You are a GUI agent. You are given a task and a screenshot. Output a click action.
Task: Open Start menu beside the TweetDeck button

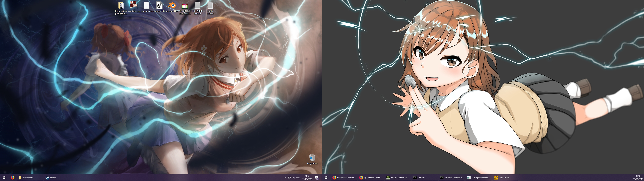coord(326,178)
